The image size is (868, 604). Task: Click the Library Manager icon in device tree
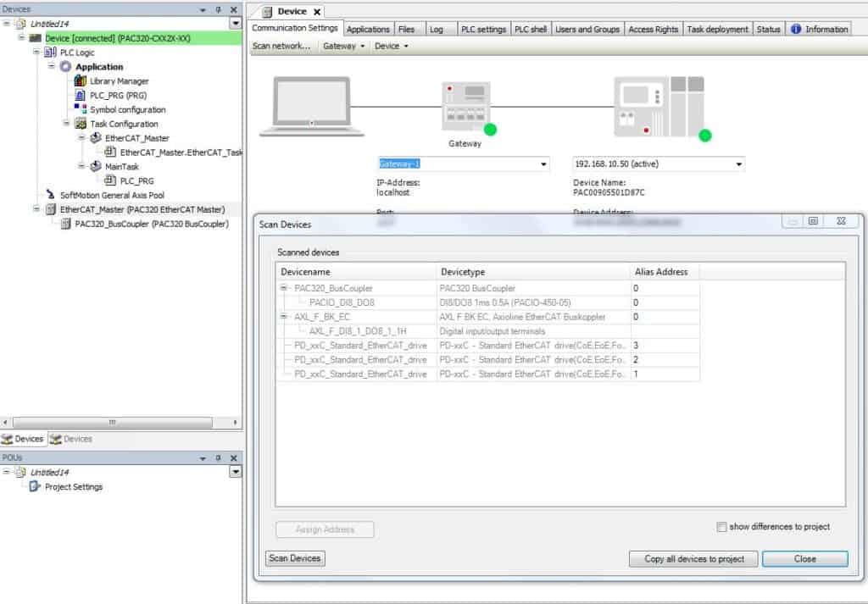coord(81,80)
